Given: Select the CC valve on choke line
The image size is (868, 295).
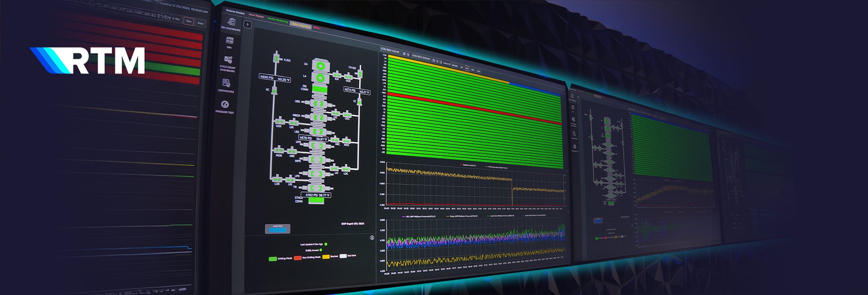Looking at the screenshot, I should pyautogui.click(x=359, y=102).
